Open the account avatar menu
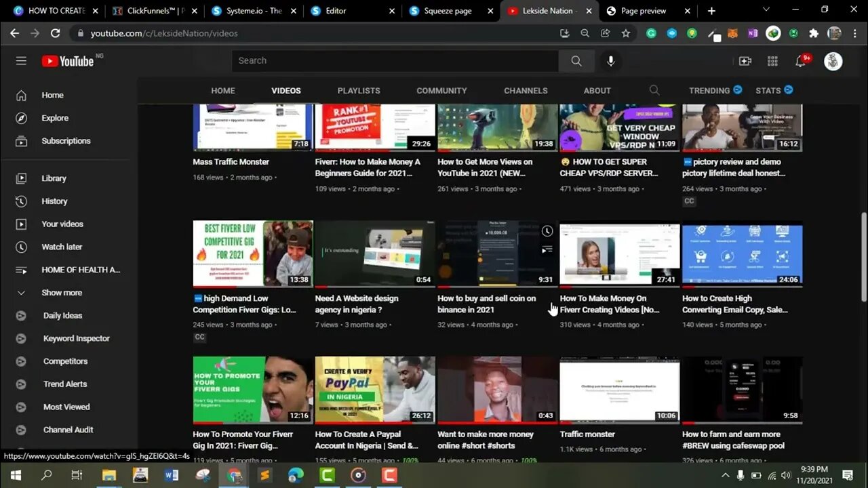 833,61
